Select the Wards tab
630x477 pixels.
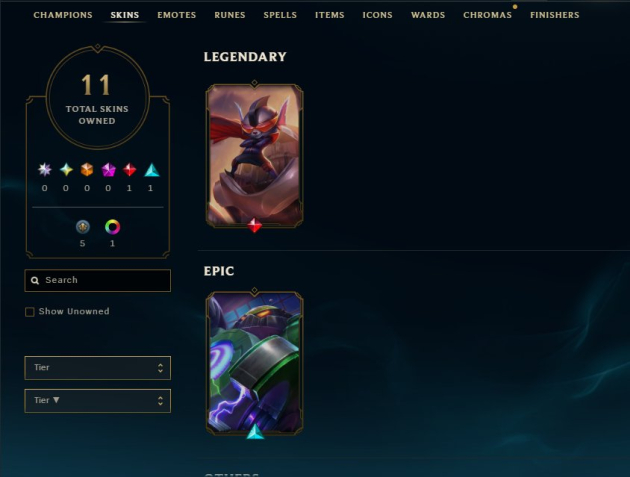click(x=428, y=15)
